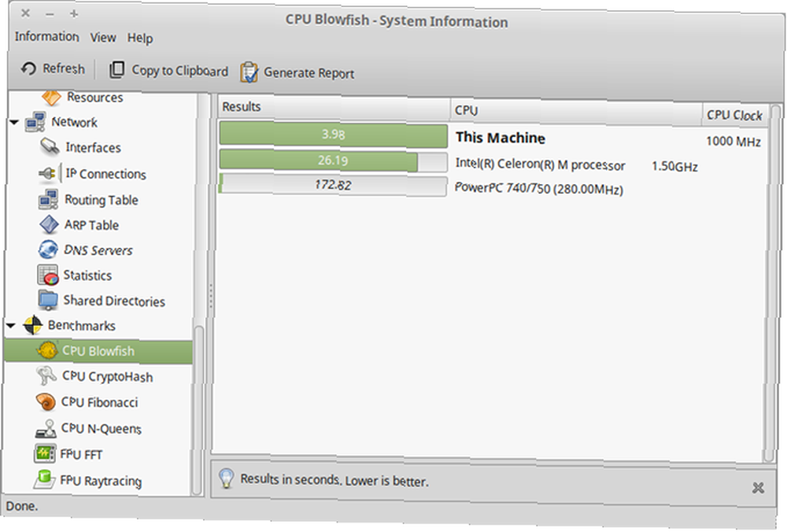The height and width of the screenshot is (532, 787).
Task: Click the DNS Servers globe icon
Action: tap(48, 249)
